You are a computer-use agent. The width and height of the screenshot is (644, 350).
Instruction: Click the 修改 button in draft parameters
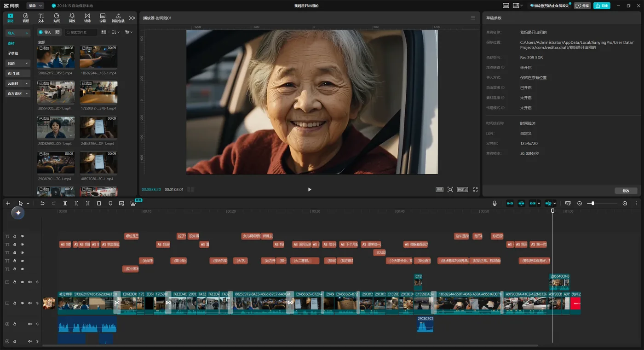point(626,191)
